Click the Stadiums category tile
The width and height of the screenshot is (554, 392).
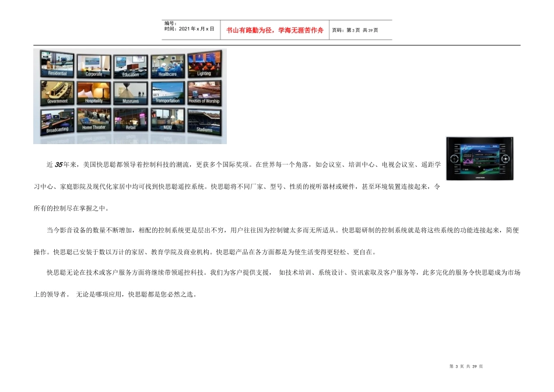(204, 121)
